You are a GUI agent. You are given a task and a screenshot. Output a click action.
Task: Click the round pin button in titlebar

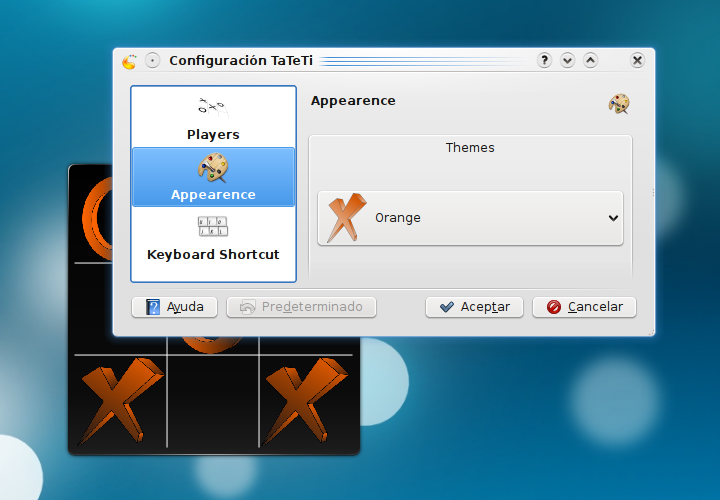152,60
